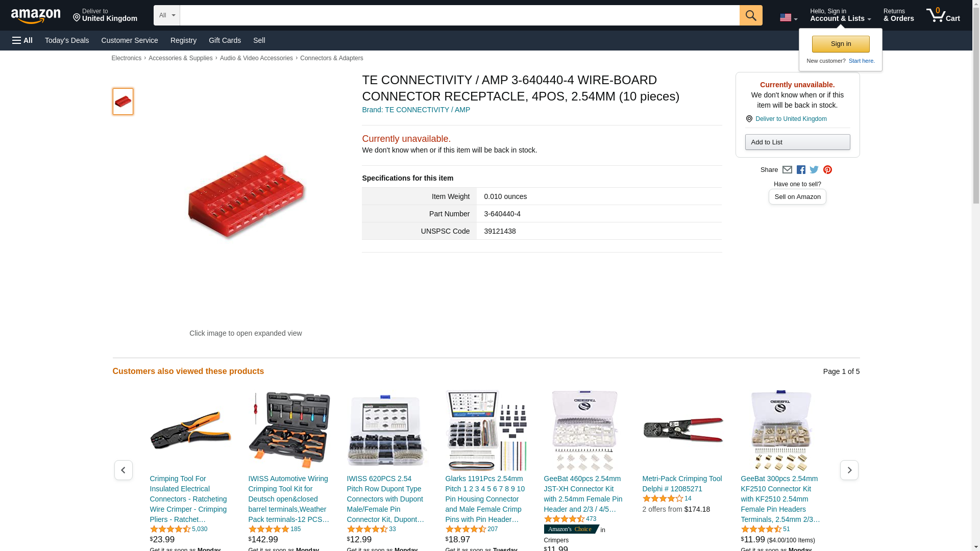This screenshot has height=551, width=980.
Task: Select the red connector thumbnail
Action: tap(123, 102)
